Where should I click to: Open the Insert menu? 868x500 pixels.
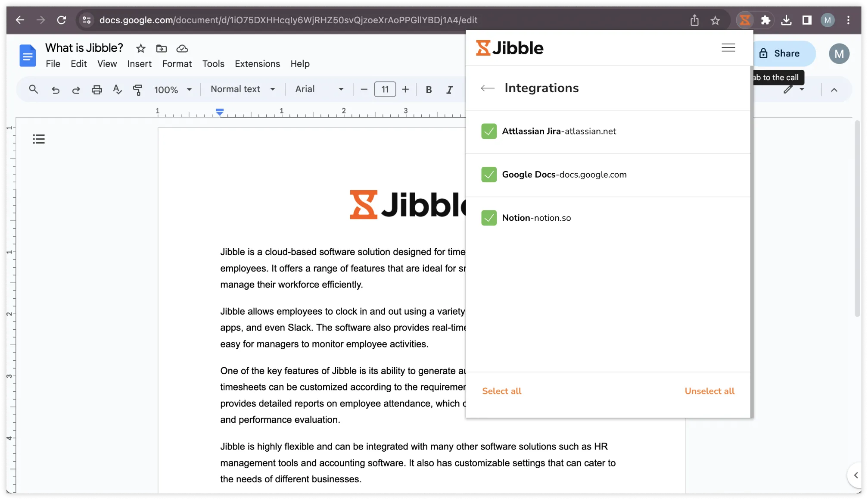pyautogui.click(x=139, y=63)
